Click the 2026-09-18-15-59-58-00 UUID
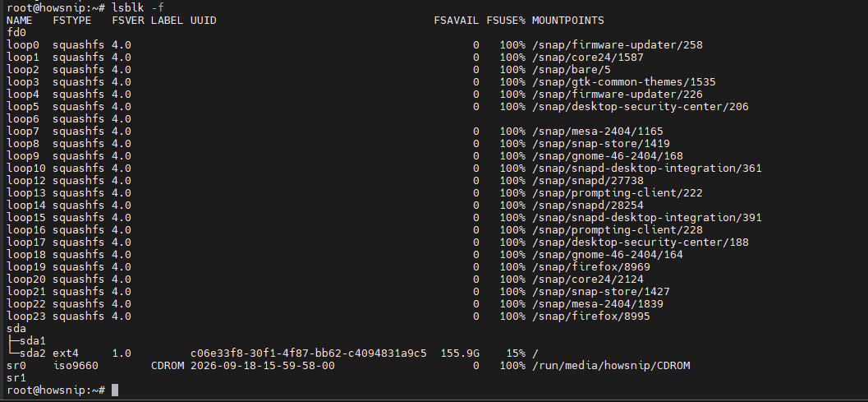This screenshot has height=402, width=868. 263,365
